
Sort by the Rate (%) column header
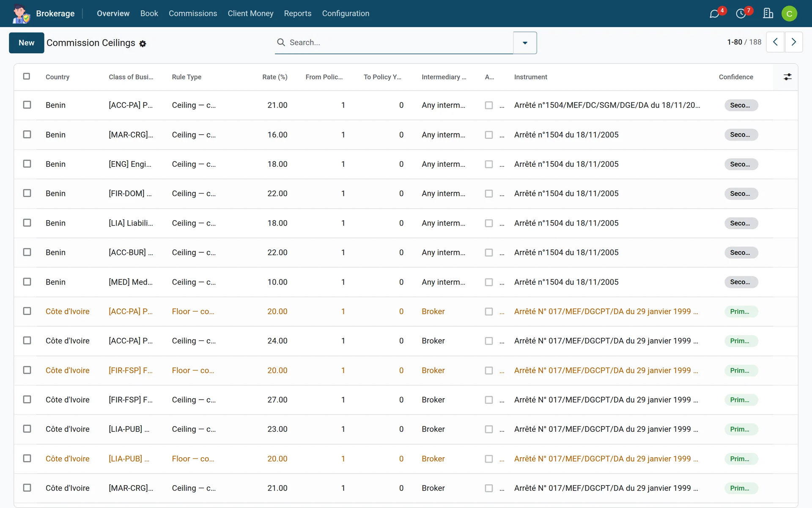click(x=274, y=77)
